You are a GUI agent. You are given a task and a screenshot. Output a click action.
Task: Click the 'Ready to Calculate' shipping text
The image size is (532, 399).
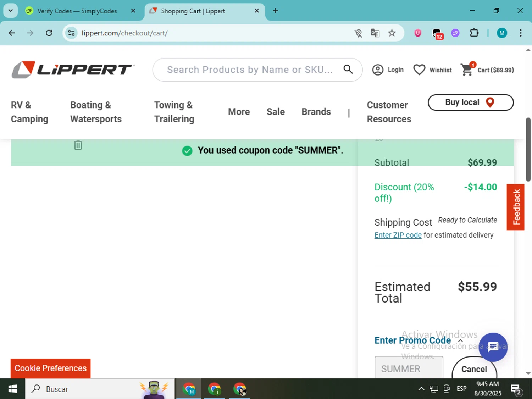[467, 220]
